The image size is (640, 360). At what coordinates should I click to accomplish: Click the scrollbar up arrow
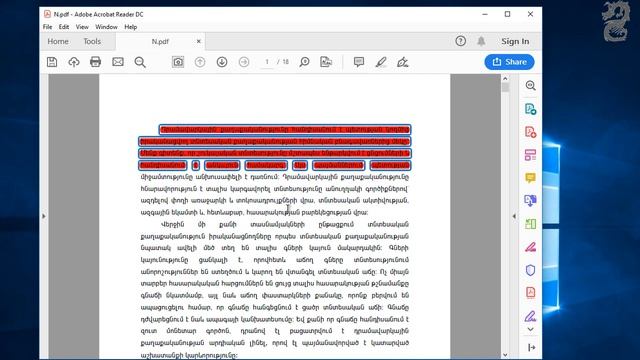click(505, 78)
